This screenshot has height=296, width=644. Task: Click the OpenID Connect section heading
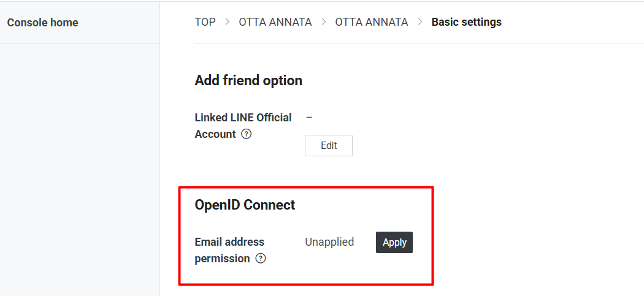pos(245,205)
